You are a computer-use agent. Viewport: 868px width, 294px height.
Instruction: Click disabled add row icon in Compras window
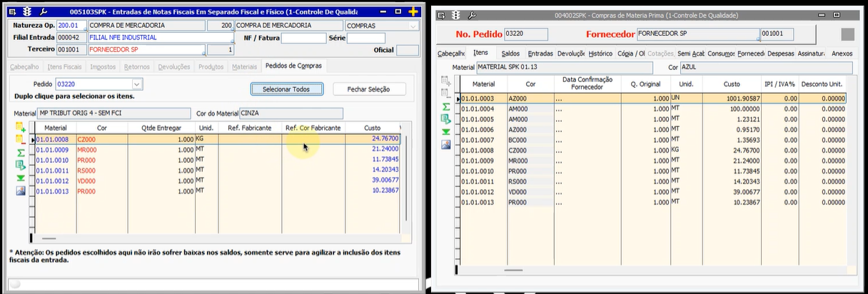pos(446,81)
